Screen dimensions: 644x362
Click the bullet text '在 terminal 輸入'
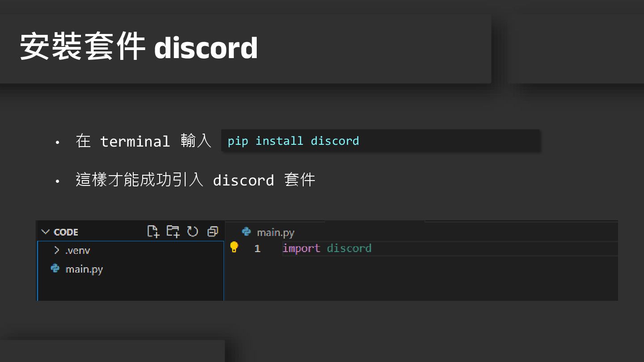click(144, 141)
